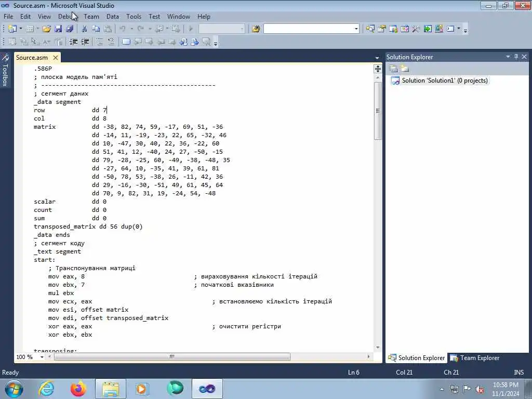Click the Increase Line Indent icon
The width and height of the screenshot is (532, 399).
85,42
